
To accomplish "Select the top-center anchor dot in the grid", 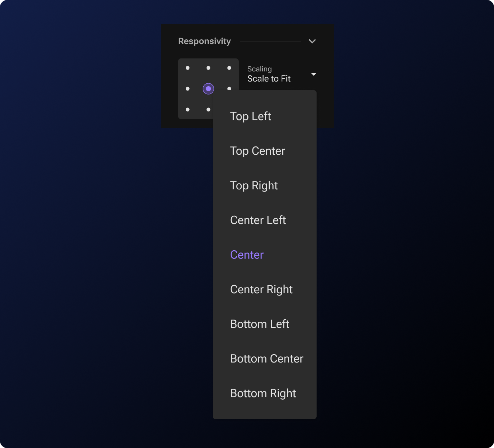I will (208, 68).
